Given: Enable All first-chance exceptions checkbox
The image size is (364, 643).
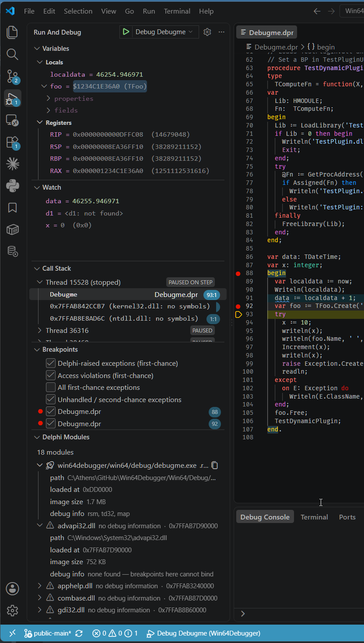Looking at the screenshot, I should coord(51,387).
